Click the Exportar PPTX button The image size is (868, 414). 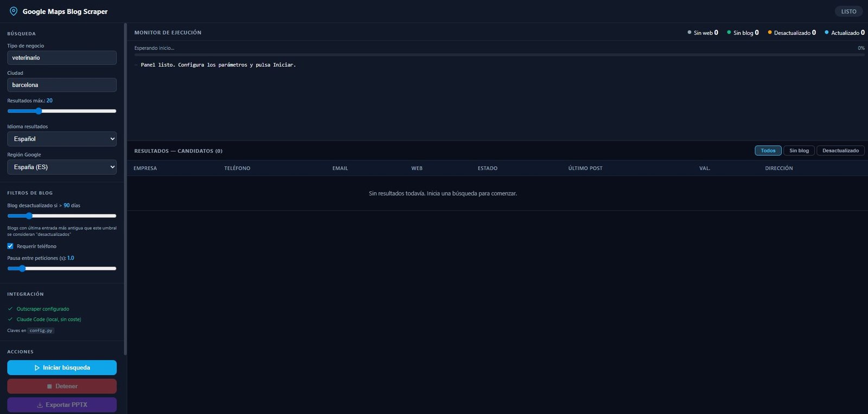click(x=62, y=405)
